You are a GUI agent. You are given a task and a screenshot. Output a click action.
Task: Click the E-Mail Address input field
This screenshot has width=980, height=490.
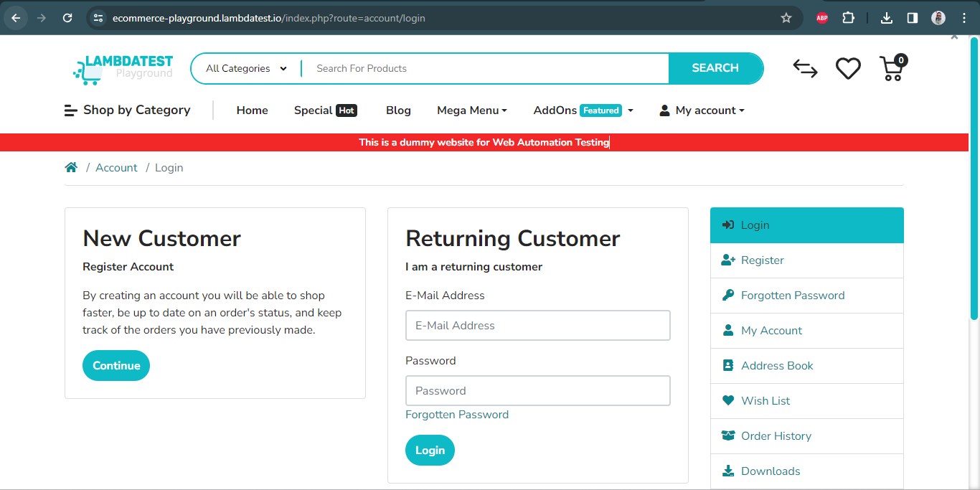point(537,325)
